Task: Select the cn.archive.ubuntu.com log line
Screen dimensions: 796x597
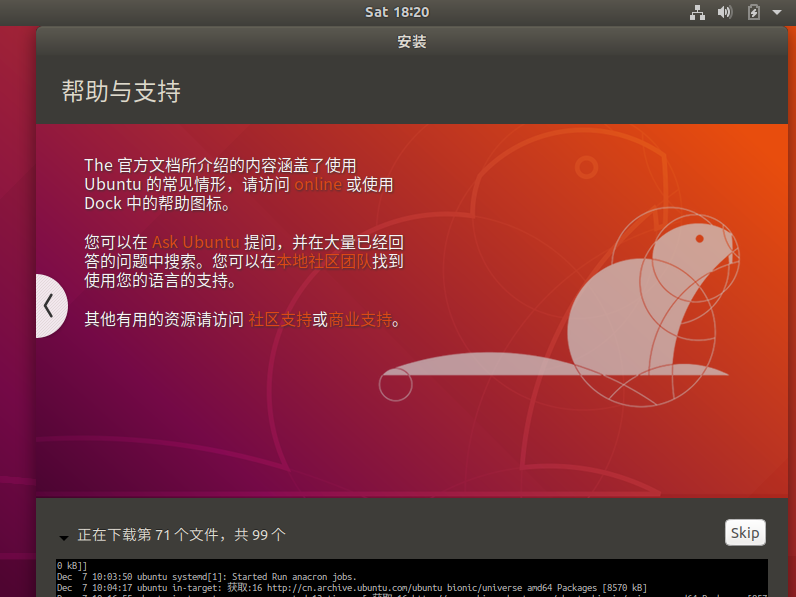Action: (352, 588)
